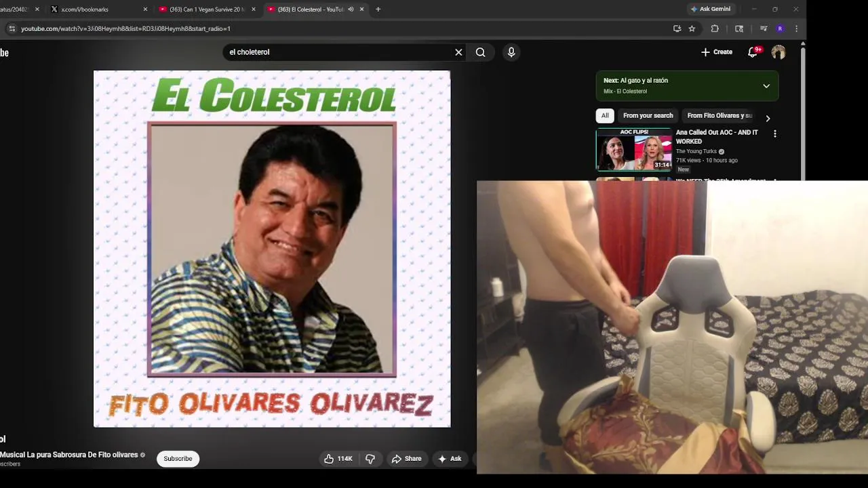This screenshot has height=488, width=868.
Task: Open the YouTube account avatar menu
Action: pos(778,52)
